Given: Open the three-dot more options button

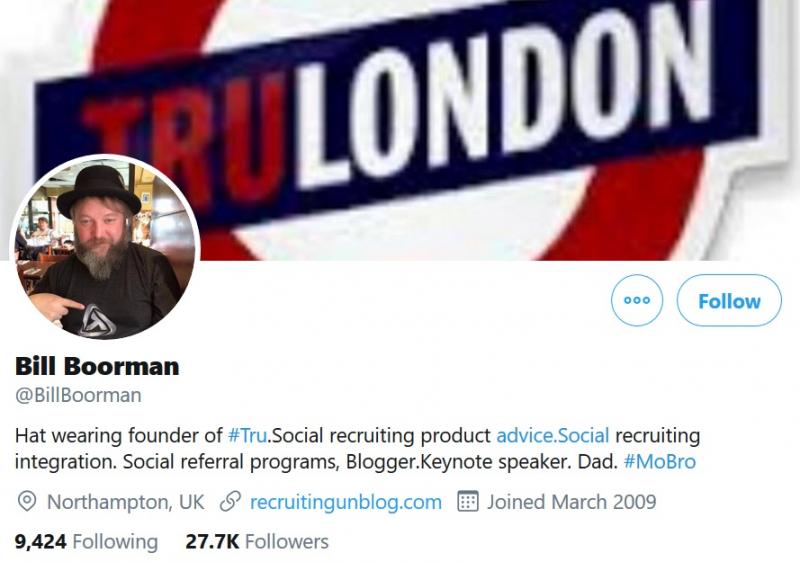Looking at the screenshot, I should [x=637, y=300].
